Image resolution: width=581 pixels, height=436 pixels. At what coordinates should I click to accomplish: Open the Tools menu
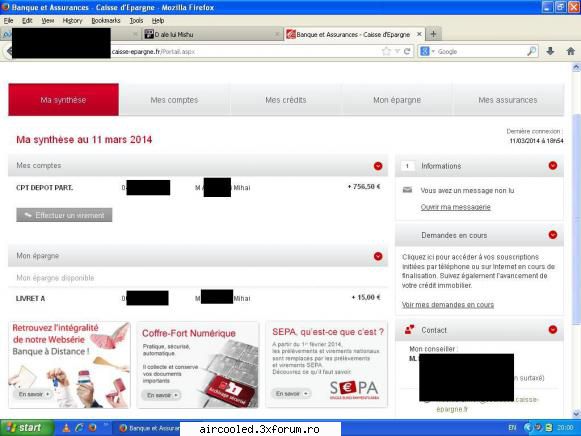[136, 21]
